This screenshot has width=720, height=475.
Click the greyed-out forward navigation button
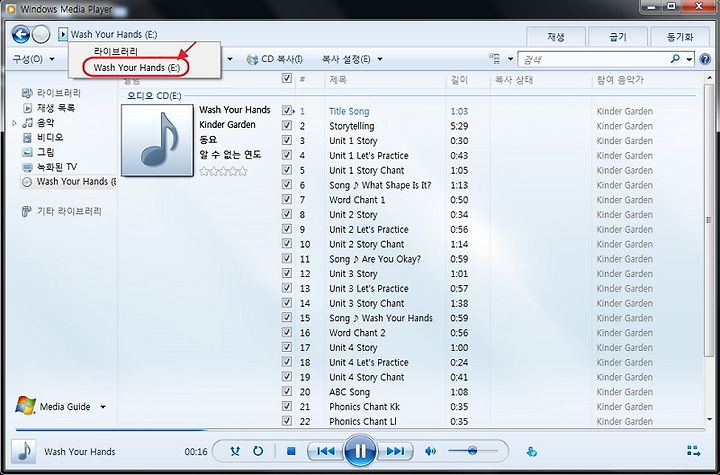41,34
